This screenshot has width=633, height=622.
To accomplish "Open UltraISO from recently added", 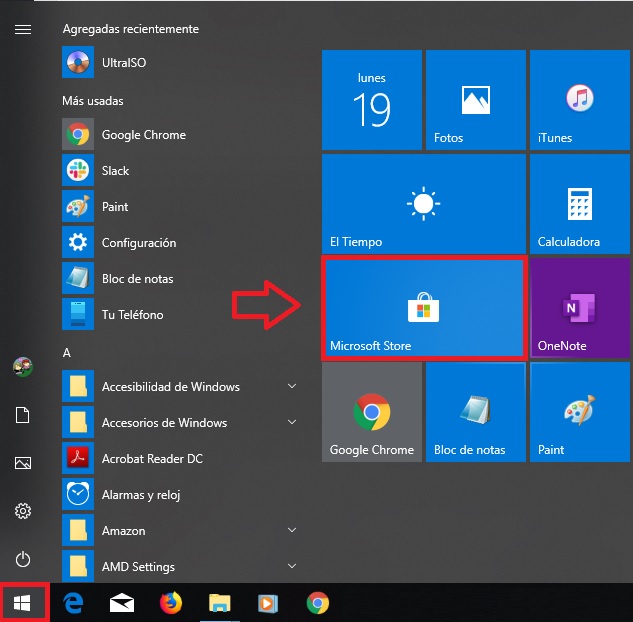I will coord(123,63).
